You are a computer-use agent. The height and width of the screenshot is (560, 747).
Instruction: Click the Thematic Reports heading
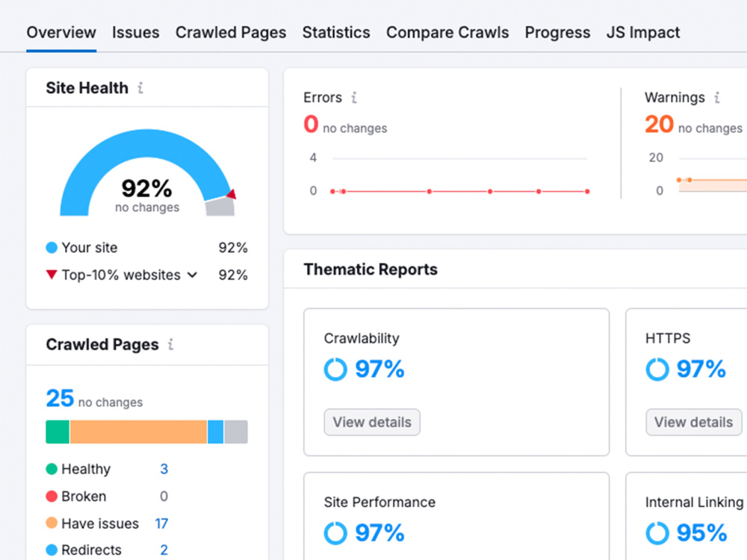tap(371, 270)
